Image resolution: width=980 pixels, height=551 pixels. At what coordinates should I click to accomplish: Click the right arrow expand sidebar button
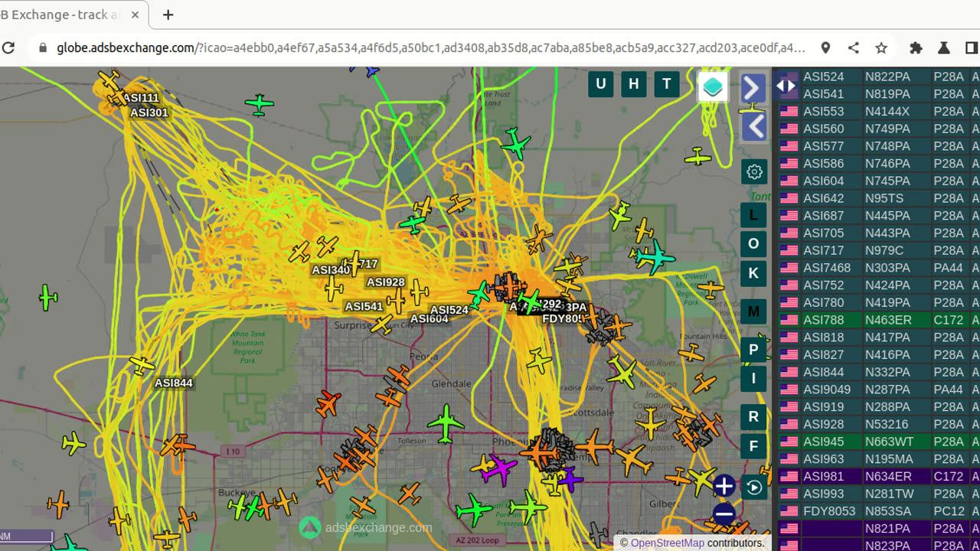pyautogui.click(x=754, y=88)
